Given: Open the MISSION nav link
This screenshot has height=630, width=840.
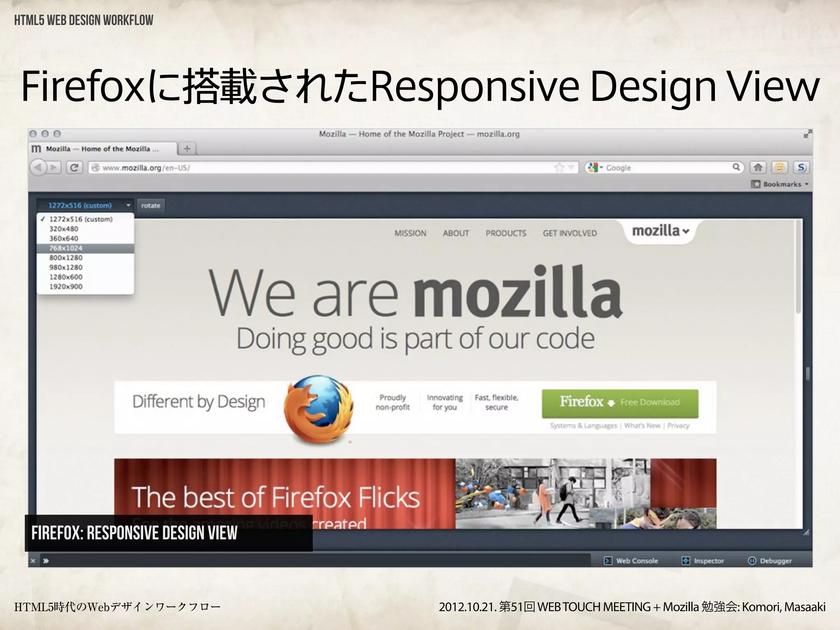Looking at the screenshot, I should pyautogui.click(x=410, y=233).
